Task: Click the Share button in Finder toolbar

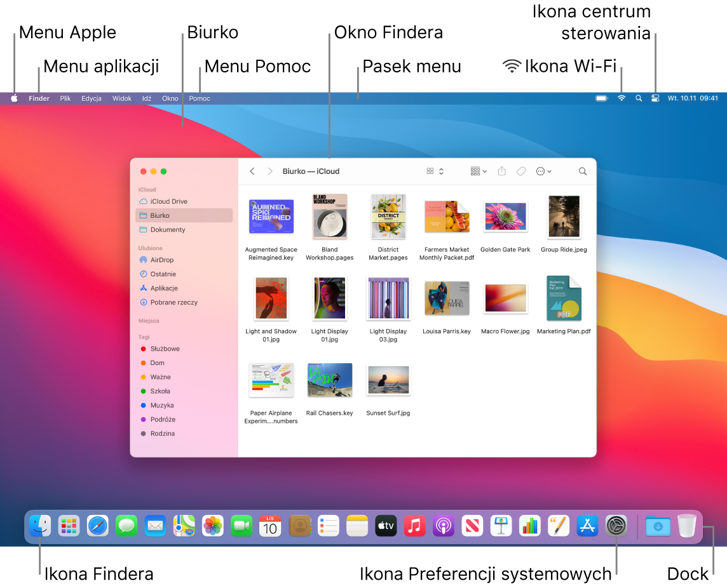Action: click(501, 171)
